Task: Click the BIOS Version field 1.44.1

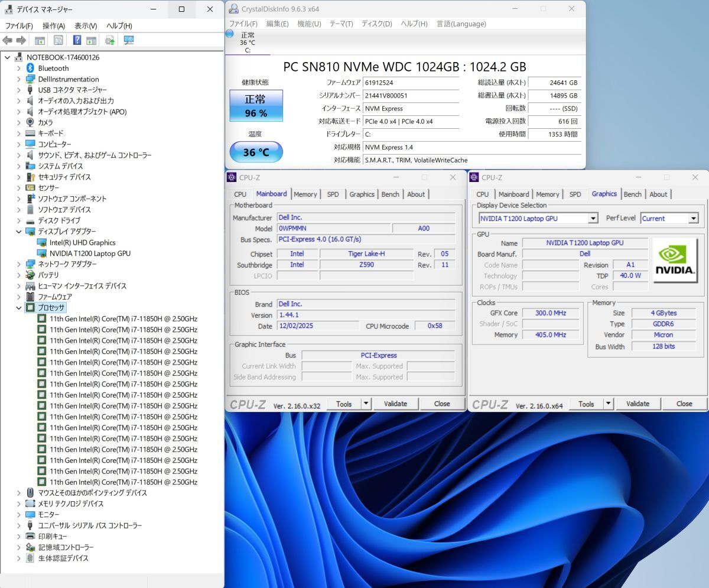Action: coord(366,315)
